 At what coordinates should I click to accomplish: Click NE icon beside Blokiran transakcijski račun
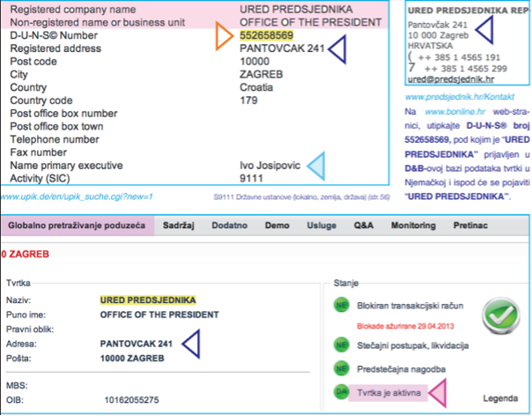pos(342,305)
